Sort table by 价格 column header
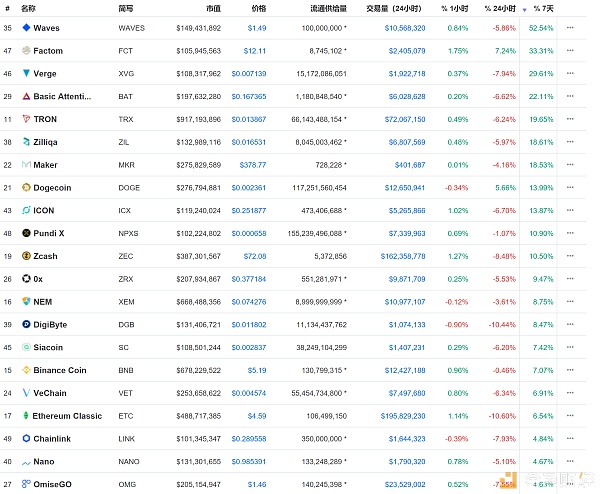The image size is (600, 494). pos(259,8)
